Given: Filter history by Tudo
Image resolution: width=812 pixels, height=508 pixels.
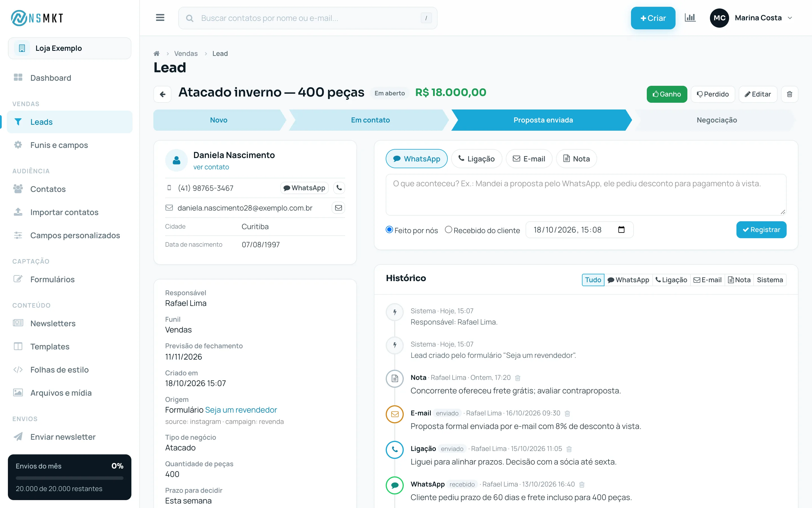Looking at the screenshot, I should pos(593,280).
